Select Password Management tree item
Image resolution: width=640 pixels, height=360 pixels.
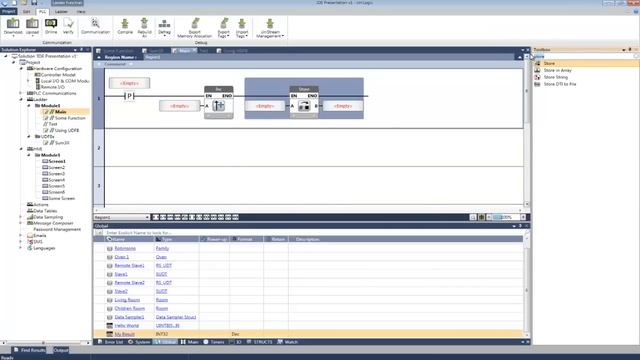(x=57, y=229)
